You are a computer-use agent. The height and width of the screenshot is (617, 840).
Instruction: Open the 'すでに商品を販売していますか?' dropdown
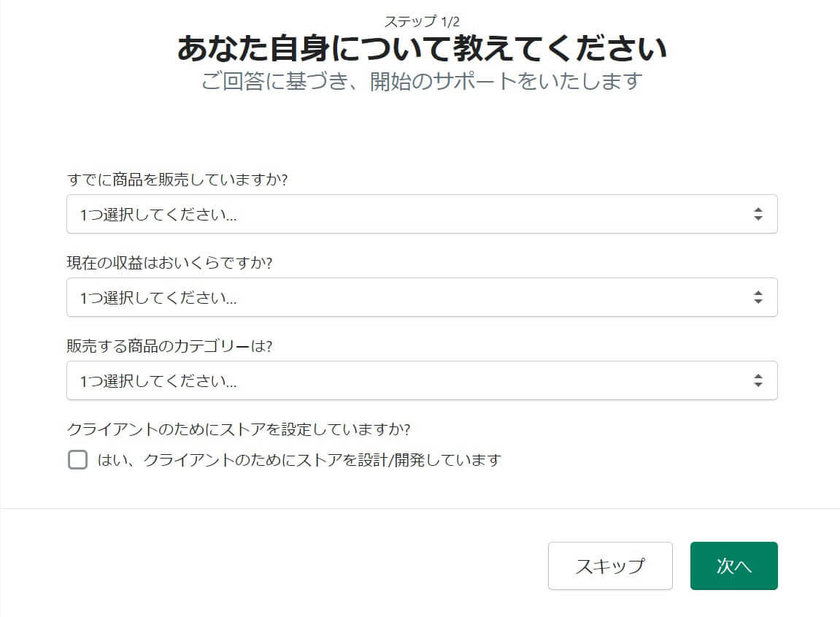tap(422, 215)
